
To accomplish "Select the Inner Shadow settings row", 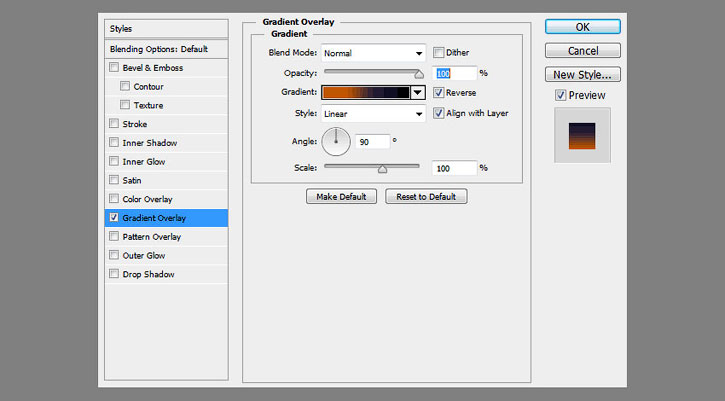I will [166, 143].
